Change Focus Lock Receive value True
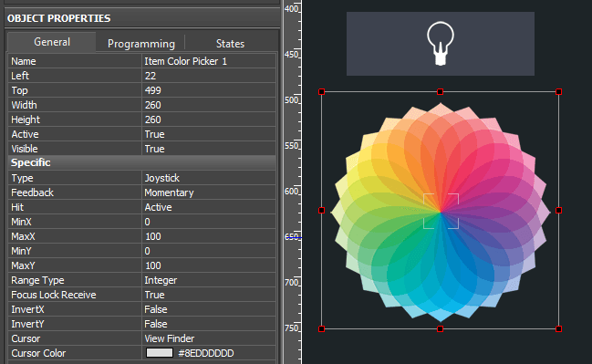This screenshot has height=364, width=592. pos(209,295)
